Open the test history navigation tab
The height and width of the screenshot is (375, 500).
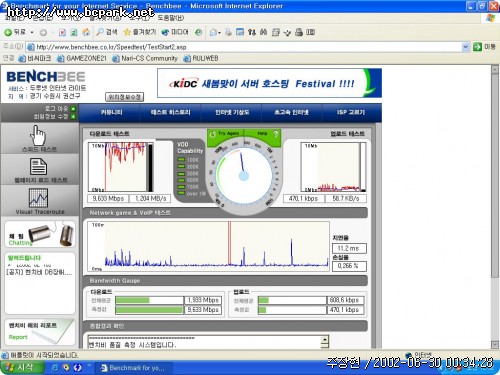170,113
